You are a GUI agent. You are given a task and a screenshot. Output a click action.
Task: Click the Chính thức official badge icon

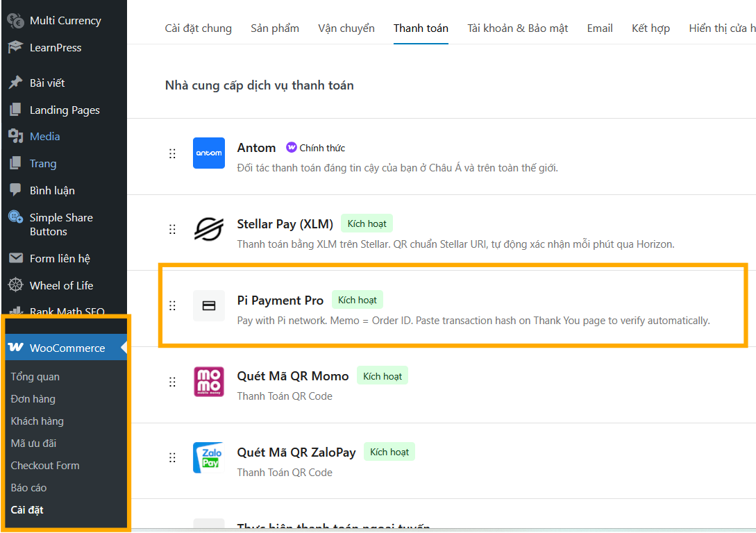(291, 147)
